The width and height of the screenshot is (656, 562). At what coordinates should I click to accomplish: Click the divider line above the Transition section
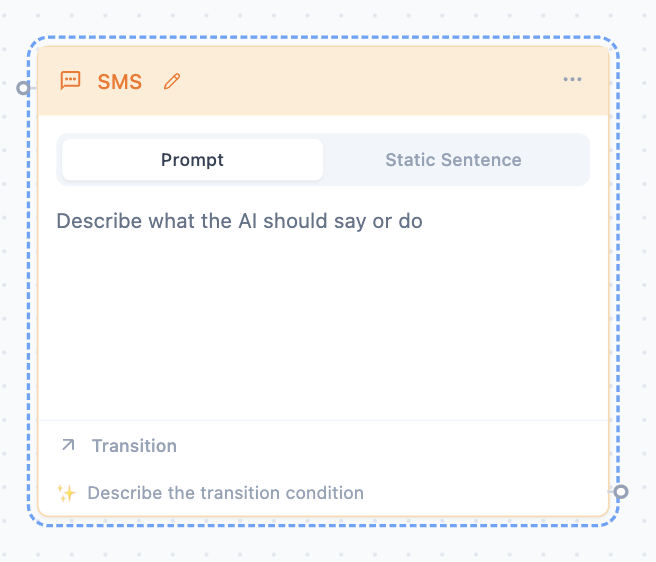[320, 420]
